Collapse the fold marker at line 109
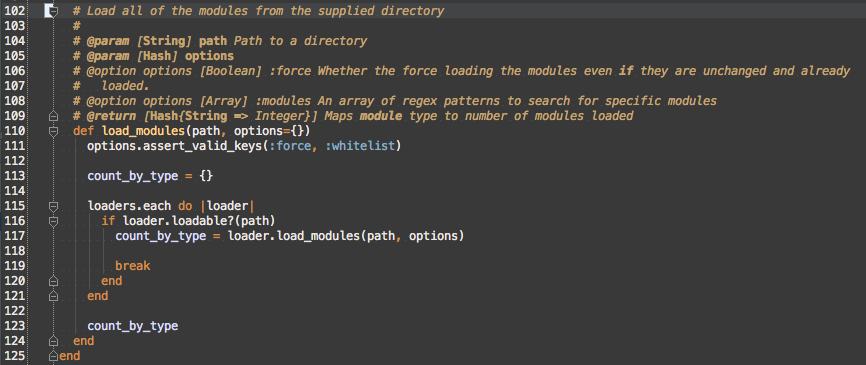This screenshot has height=365, width=866. pyautogui.click(x=53, y=116)
